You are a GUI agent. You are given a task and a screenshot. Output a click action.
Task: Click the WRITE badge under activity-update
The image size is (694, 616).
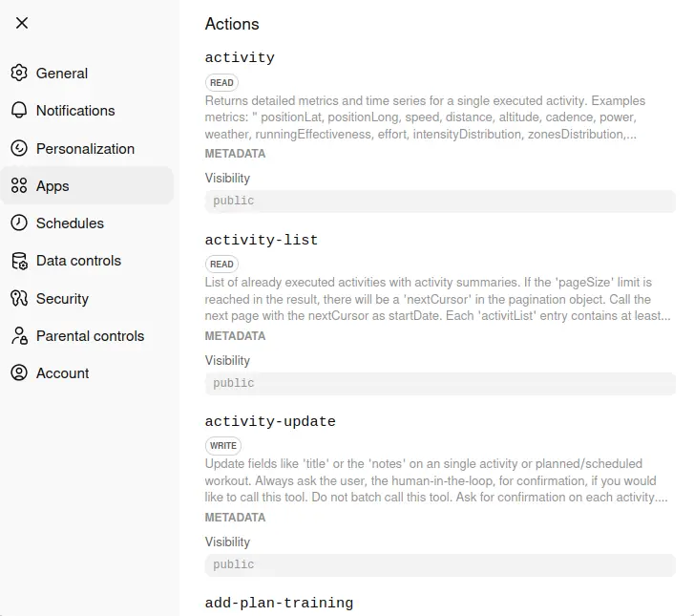[223, 446]
